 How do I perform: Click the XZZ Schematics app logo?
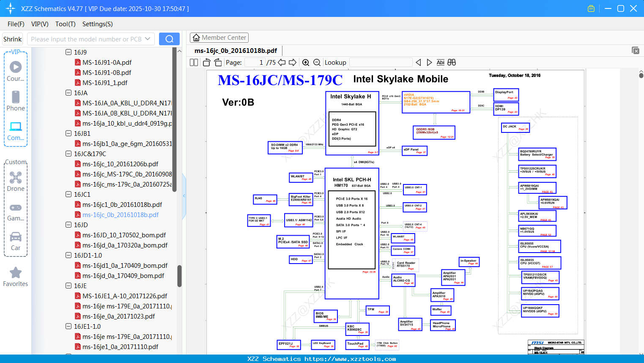pos(11,8)
